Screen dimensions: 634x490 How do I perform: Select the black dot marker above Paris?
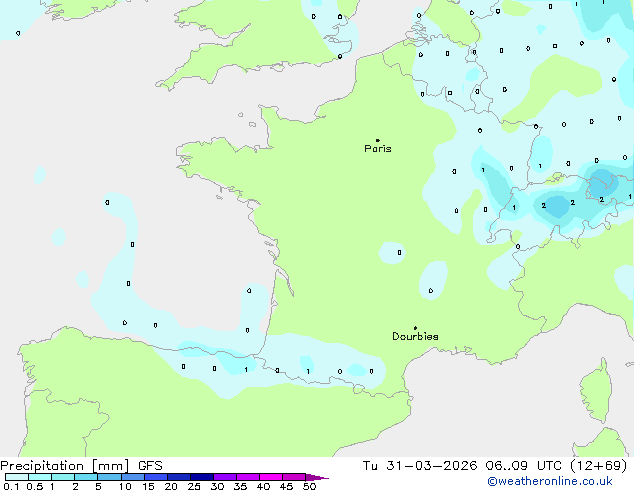(378, 140)
